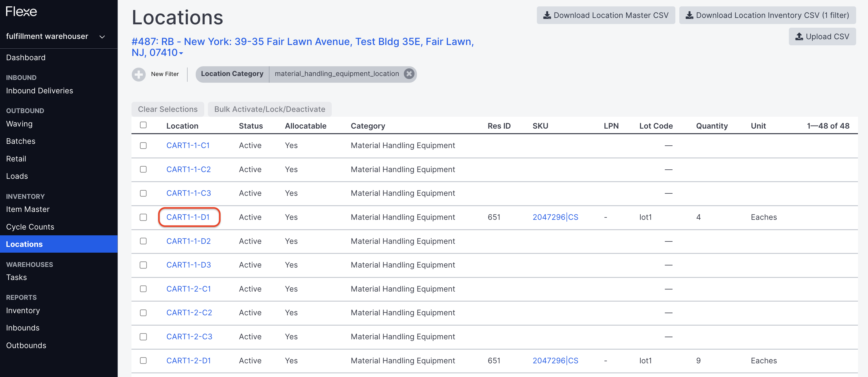Check the CART1-1-C2 row checkbox
868x377 pixels.
143,169
